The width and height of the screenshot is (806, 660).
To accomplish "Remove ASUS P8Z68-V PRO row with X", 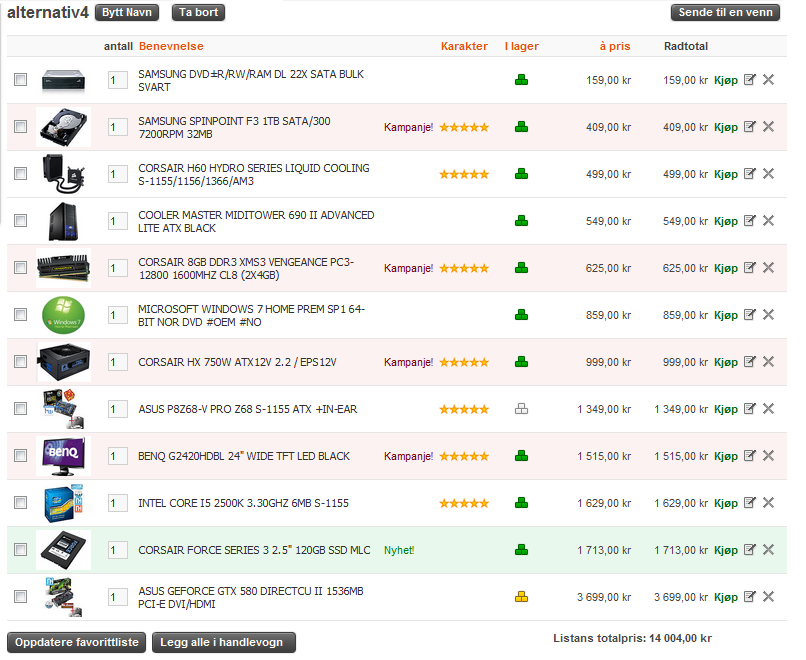I will [x=768, y=409].
